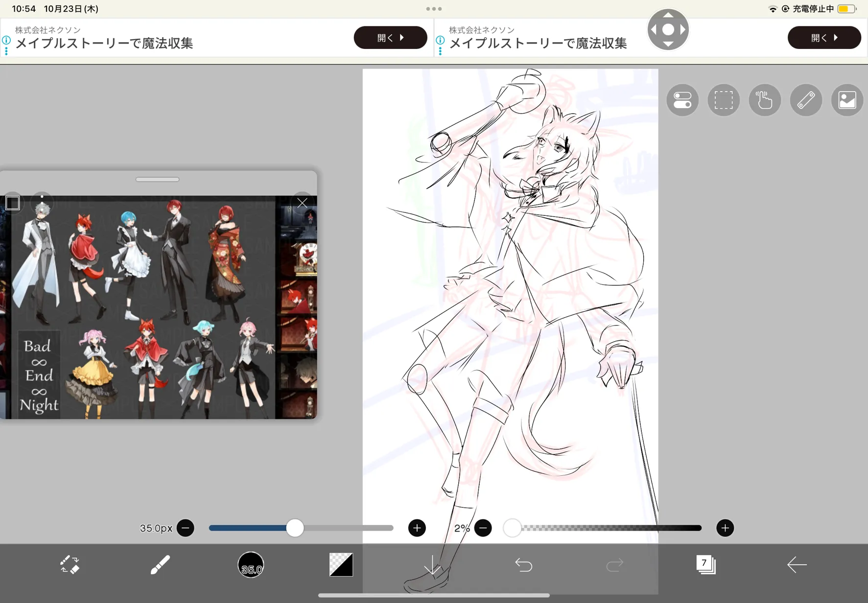The width and height of the screenshot is (868, 603).
Task: Tap the down arrow in the bottom toolbar
Action: coord(432,564)
